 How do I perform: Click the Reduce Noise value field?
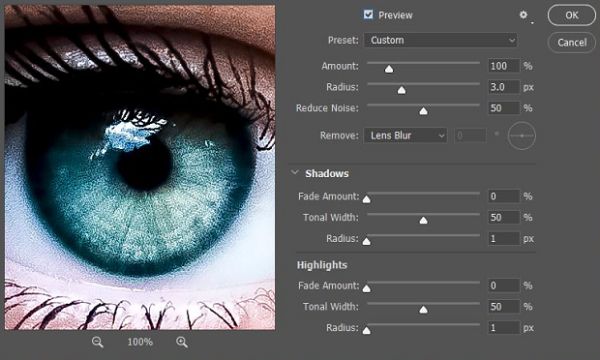[x=504, y=108]
